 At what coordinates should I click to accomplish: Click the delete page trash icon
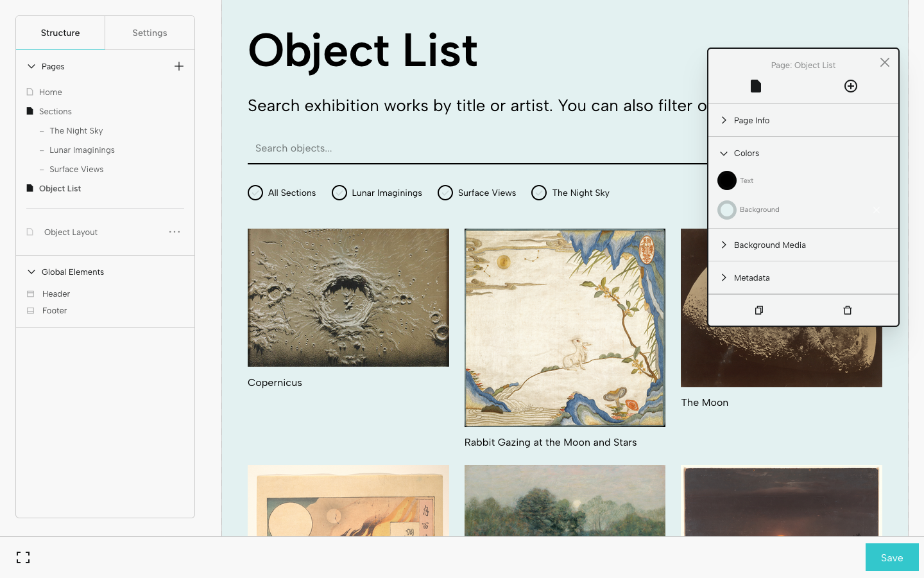[x=848, y=310]
